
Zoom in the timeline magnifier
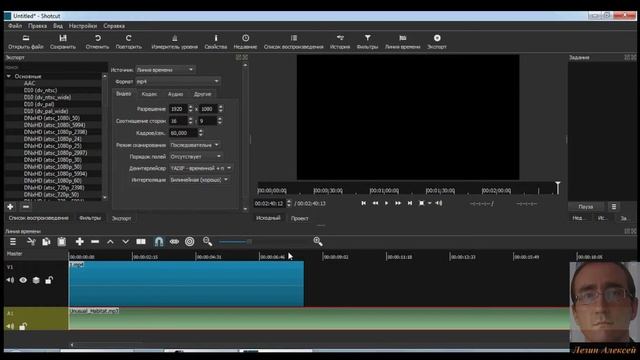(318, 242)
